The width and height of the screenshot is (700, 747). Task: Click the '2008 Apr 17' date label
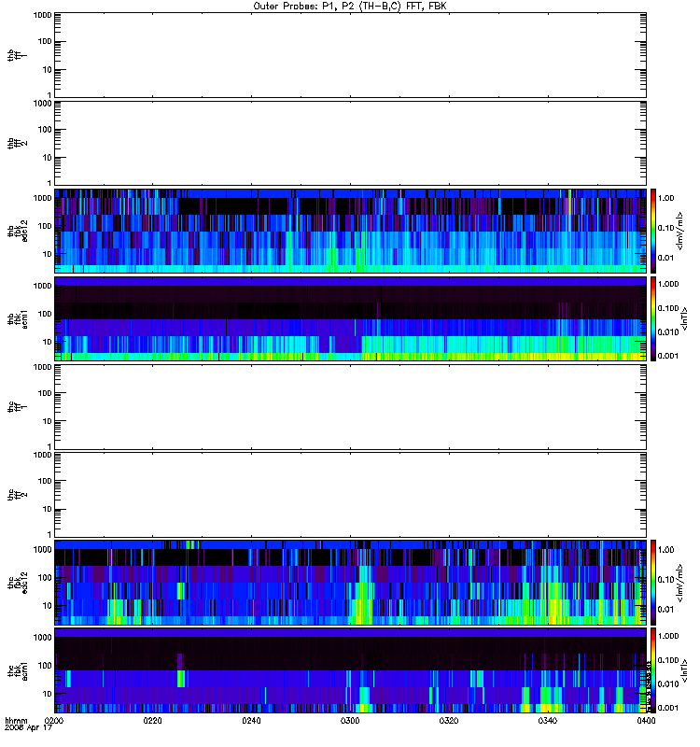coord(28,727)
